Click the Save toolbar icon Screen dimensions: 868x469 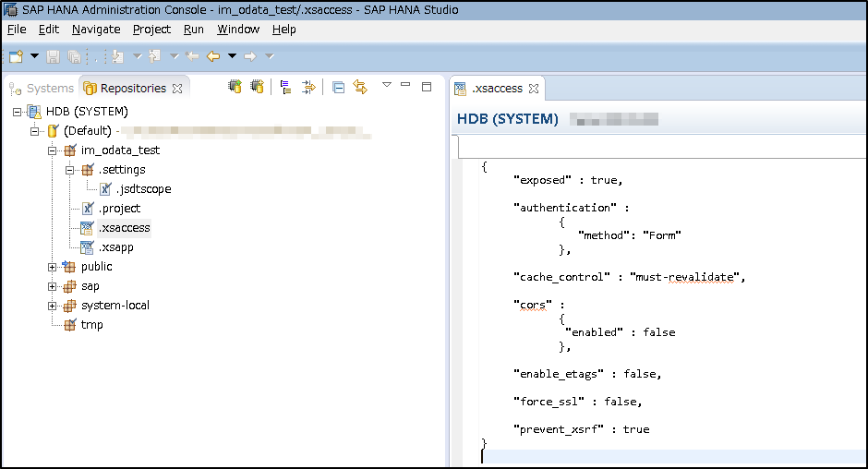(x=54, y=56)
